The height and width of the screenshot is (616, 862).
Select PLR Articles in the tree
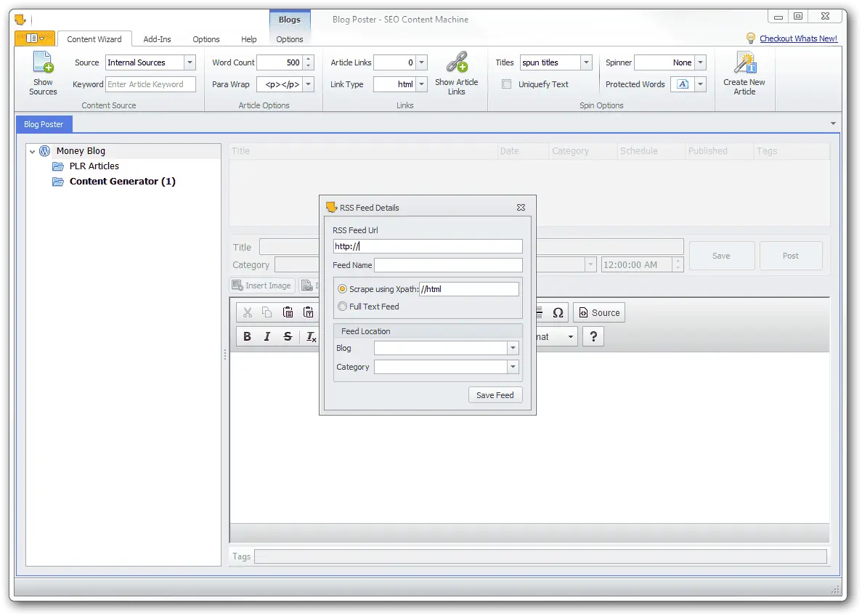[94, 166]
